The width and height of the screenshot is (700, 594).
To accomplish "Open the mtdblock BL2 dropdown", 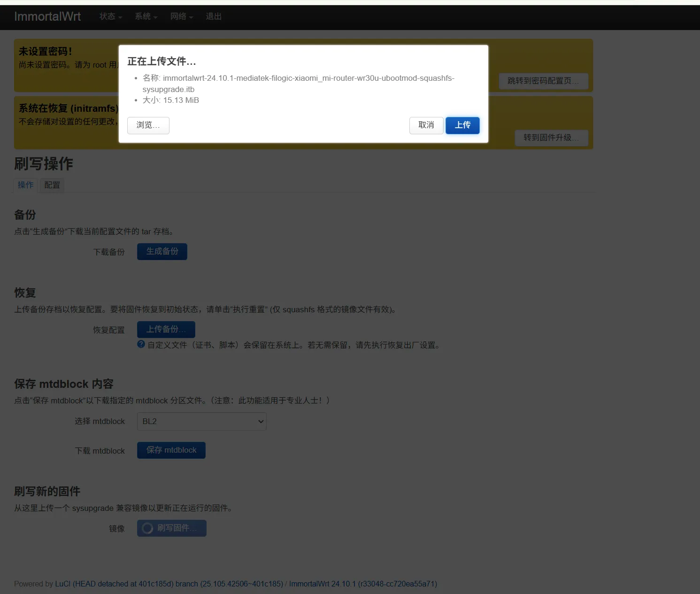I will pyautogui.click(x=202, y=421).
